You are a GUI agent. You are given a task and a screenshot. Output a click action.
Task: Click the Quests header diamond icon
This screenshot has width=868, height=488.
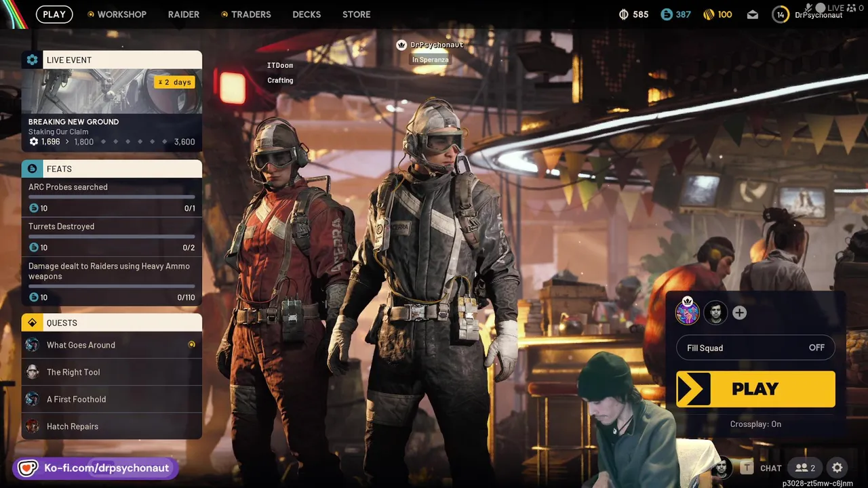pos(32,323)
